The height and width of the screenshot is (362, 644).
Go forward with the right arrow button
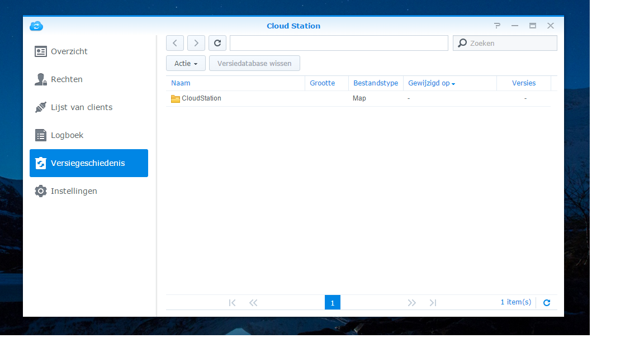(196, 43)
